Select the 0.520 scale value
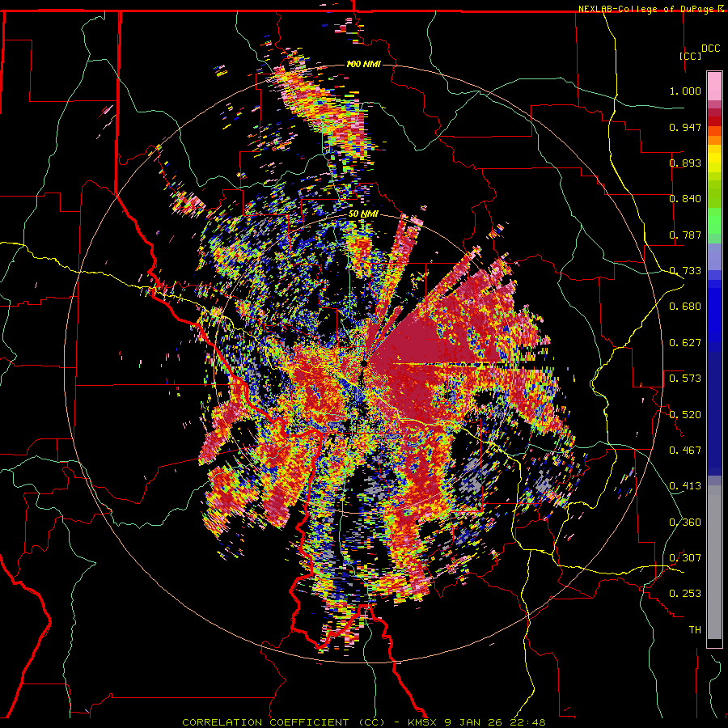Image resolution: width=728 pixels, height=728 pixels. pyautogui.click(x=685, y=415)
